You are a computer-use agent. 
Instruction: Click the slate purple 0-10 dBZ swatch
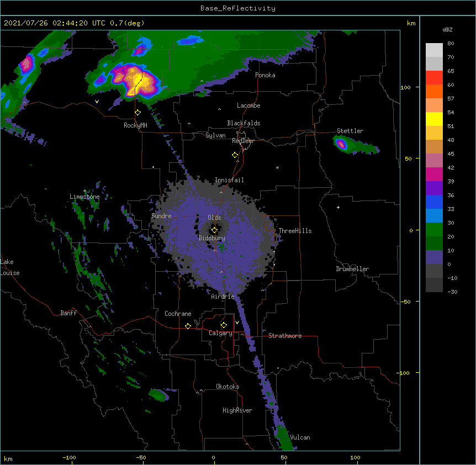pyautogui.click(x=434, y=257)
